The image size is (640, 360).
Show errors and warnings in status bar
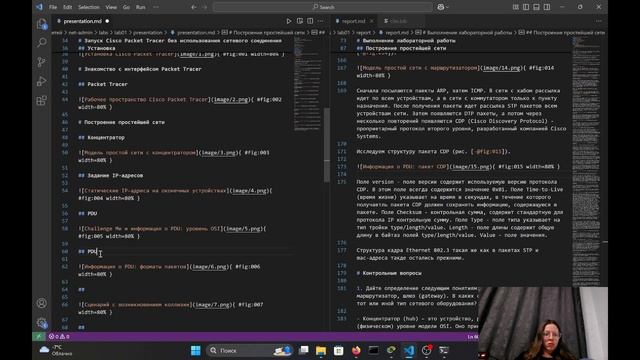59,337
